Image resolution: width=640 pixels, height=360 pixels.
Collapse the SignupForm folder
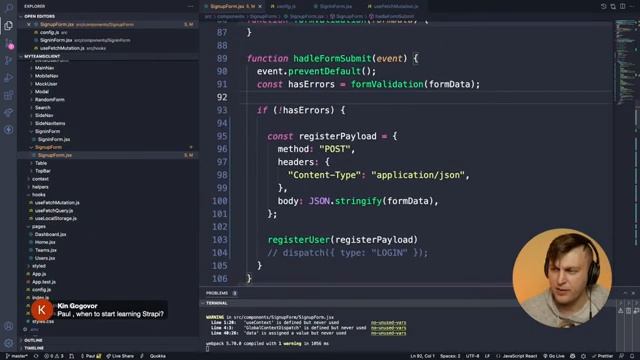point(48,147)
